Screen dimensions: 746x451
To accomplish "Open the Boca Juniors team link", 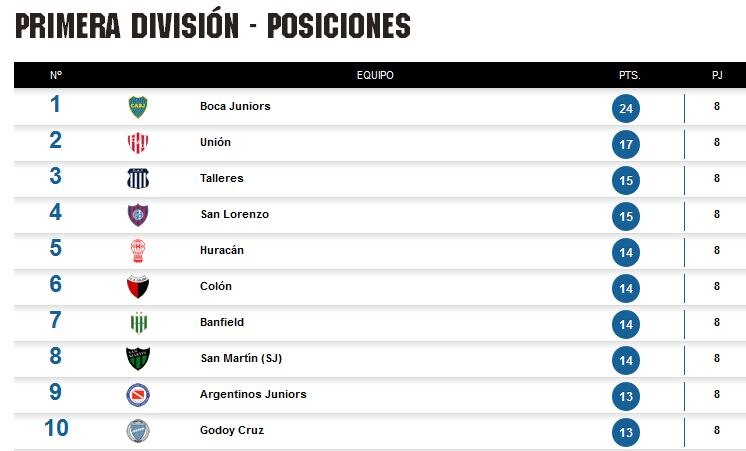I will tap(235, 106).
